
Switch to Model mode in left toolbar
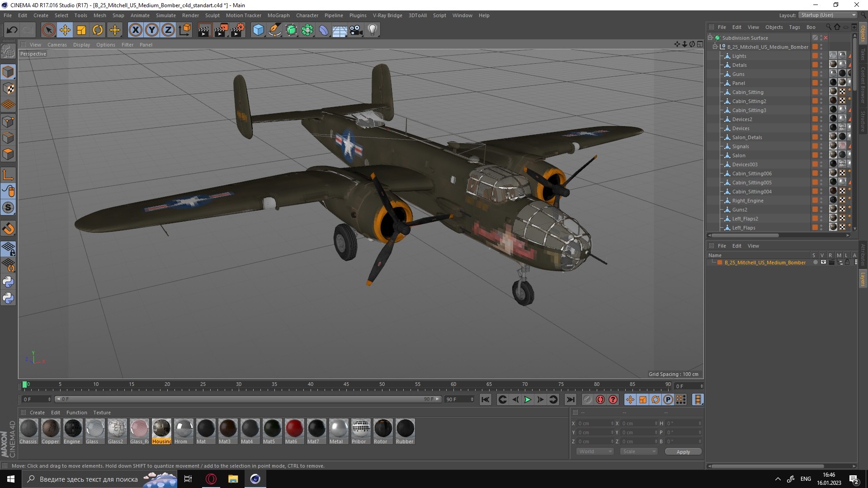(x=8, y=72)
